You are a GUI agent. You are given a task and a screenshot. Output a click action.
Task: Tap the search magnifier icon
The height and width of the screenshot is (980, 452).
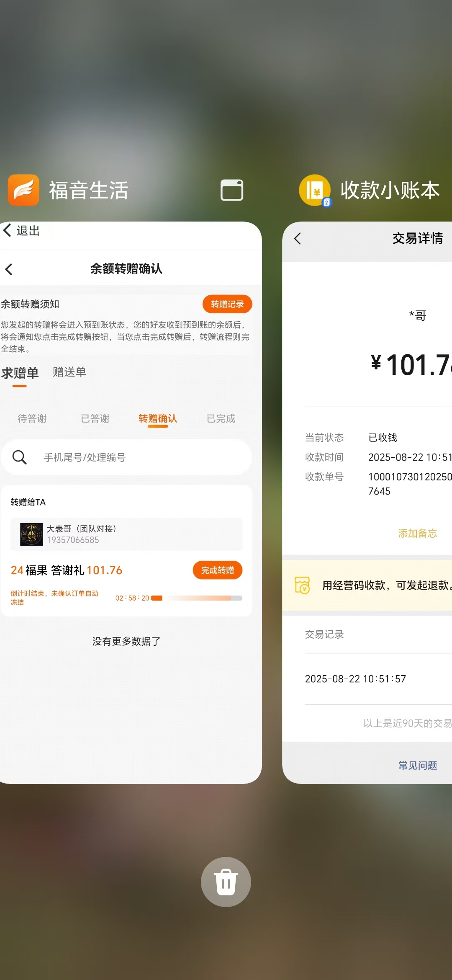[19, 457]
